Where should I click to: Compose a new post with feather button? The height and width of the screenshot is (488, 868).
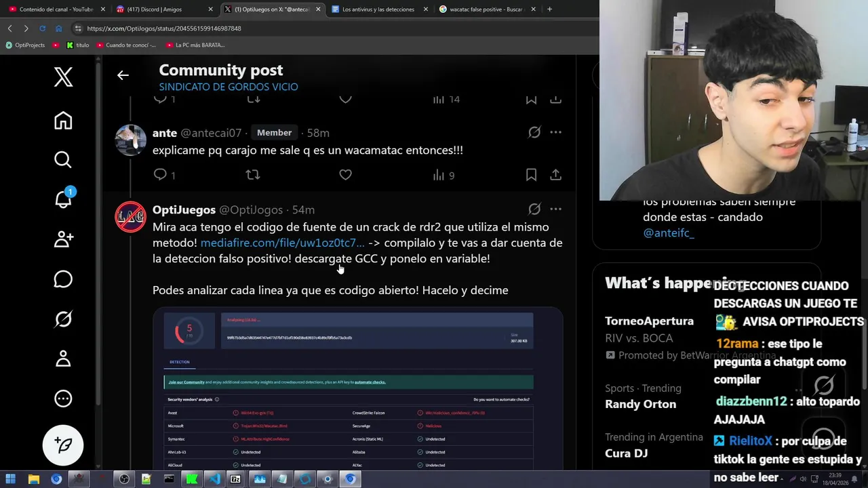63,445
